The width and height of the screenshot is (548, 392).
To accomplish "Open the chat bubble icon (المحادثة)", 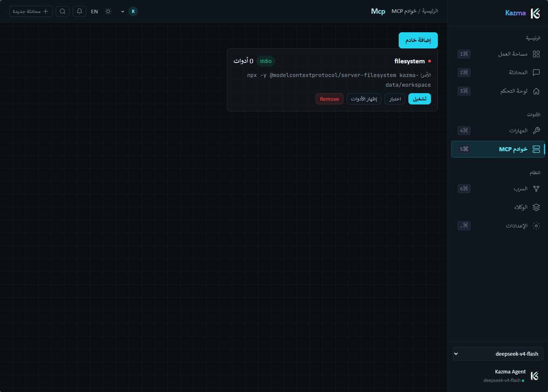I will (536, 73).
